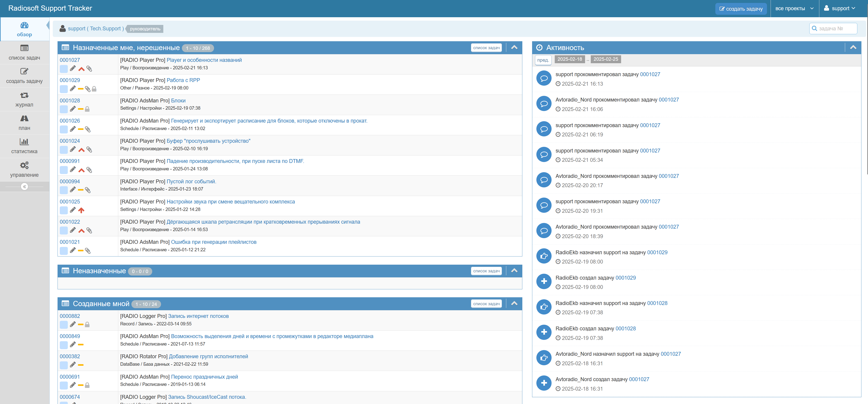Click the пред. activity button
This screenshot has height=404, width=868.
pyautogui.click(x=543, y=60)
